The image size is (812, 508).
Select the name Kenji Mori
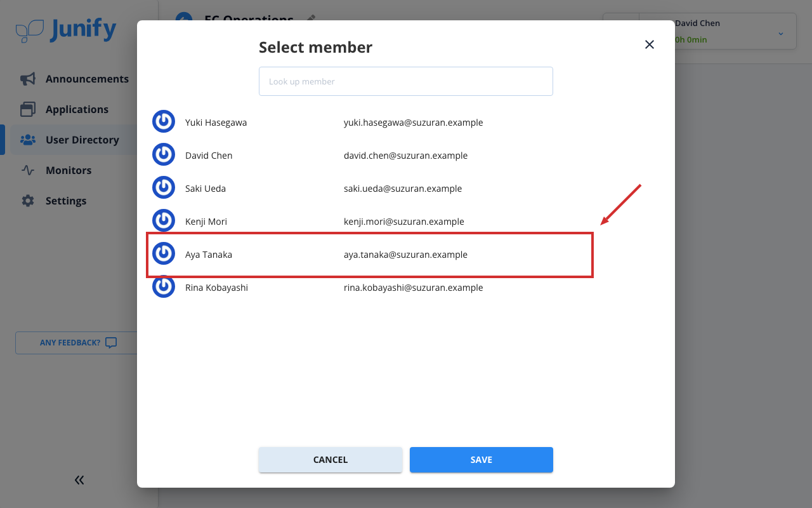pos(206,222)
